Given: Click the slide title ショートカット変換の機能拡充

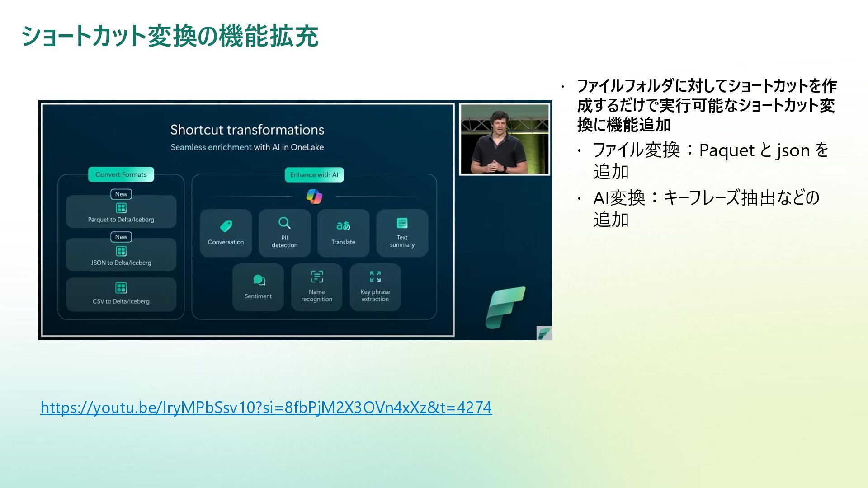Looking at the screenshot, I should (x=170, y=37).
